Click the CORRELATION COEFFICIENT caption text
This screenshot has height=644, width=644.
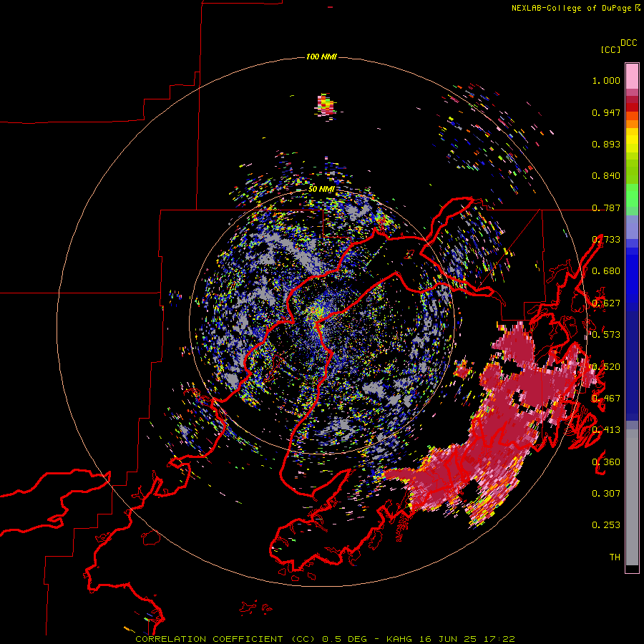(209, 639)
